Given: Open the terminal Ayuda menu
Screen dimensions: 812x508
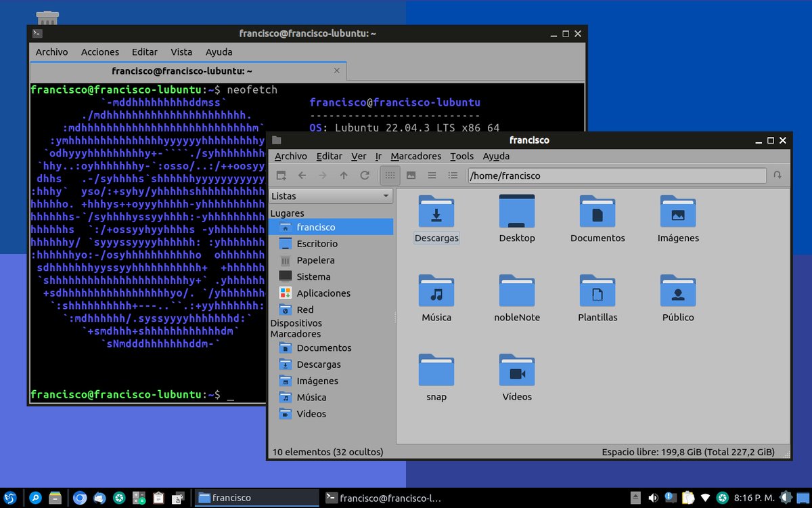Looking at the screenshot, I should 219,52.
